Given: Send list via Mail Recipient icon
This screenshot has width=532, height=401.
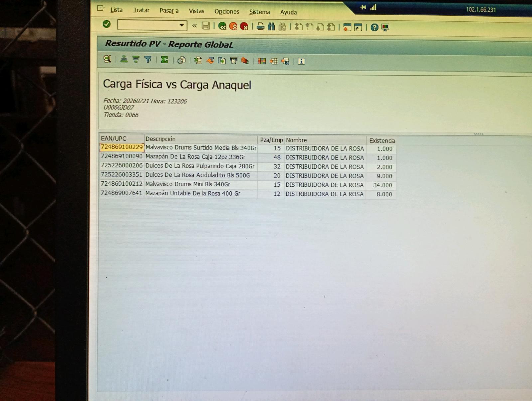Looking at the screenshot, I should tap(233, 61).
